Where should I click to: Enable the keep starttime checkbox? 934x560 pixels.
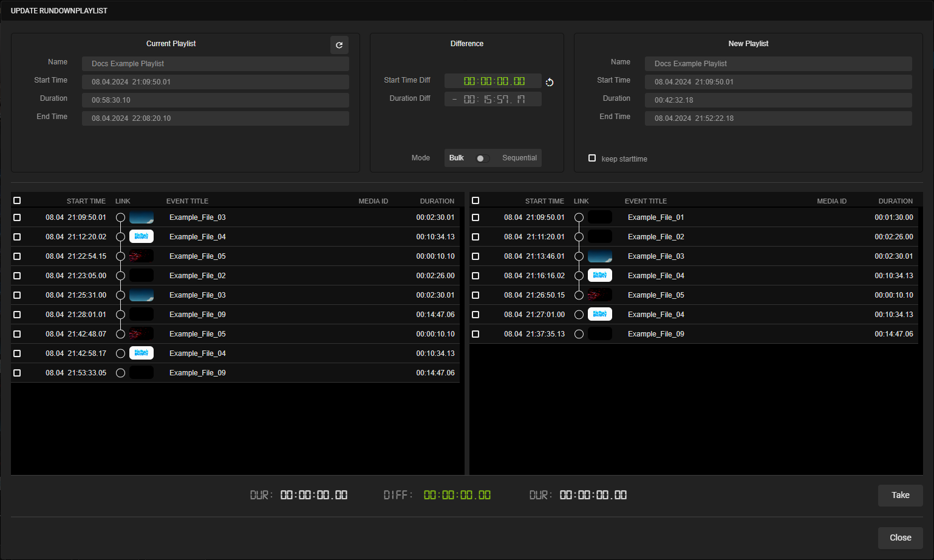(592, 158)
